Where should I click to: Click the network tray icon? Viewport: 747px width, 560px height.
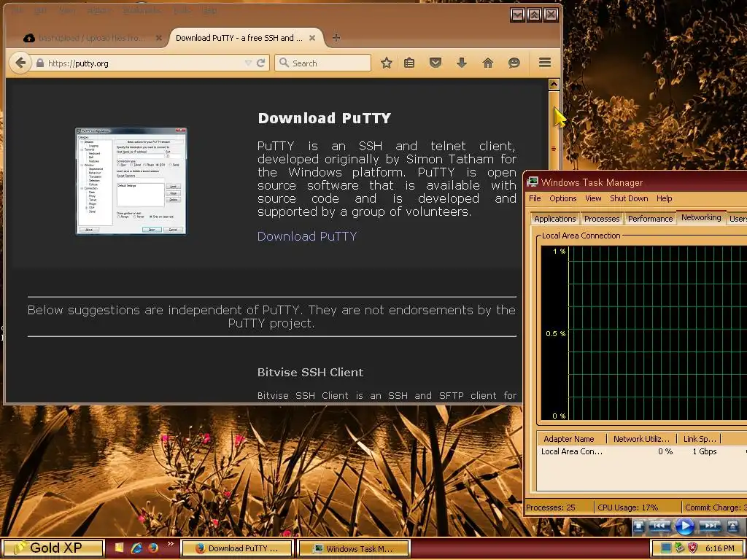click(679, 548)
